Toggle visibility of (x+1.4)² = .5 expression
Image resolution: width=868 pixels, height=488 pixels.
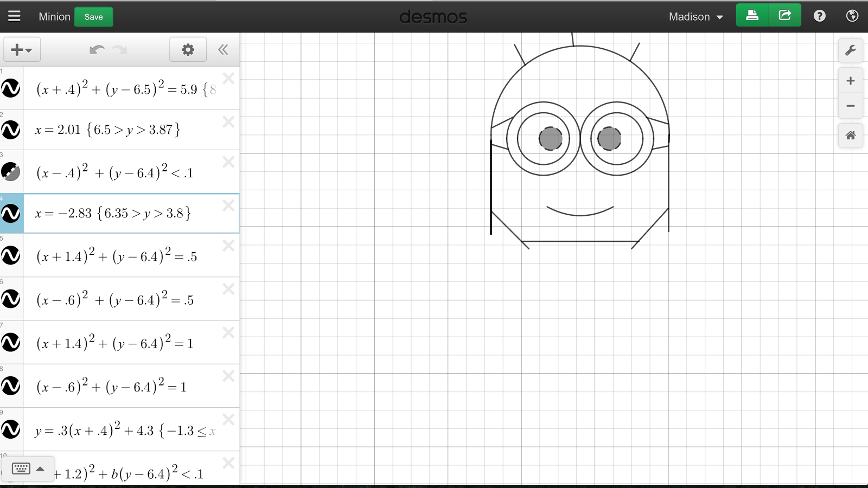(x=11, y=255)
